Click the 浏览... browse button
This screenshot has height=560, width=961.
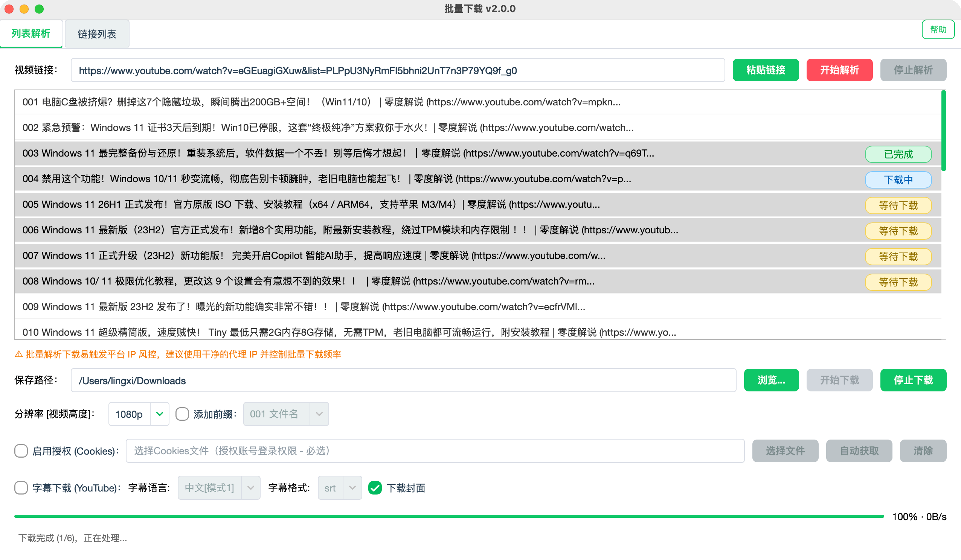coord(771,380)
